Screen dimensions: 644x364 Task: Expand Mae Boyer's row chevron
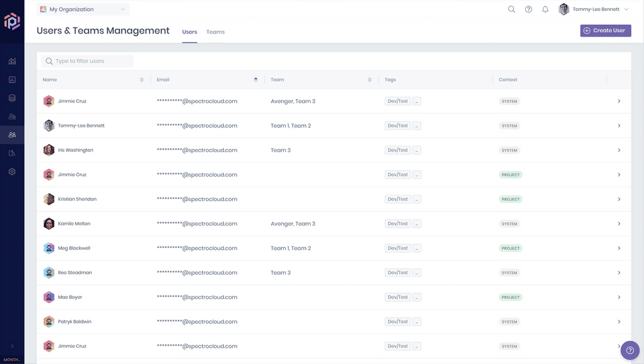tap(619, 297)
